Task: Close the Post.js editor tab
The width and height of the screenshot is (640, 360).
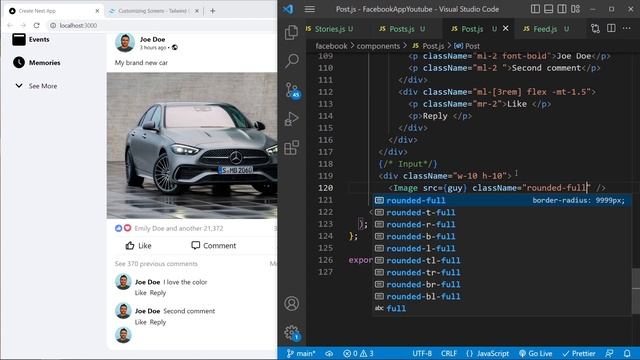Action: 506,28
